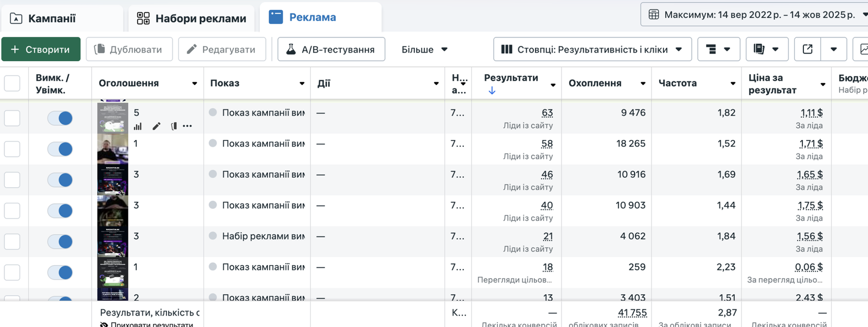Viewport: 868px width, 327px height.
Task: Switch to the Набори реклами tab
Action: (192, 18)
